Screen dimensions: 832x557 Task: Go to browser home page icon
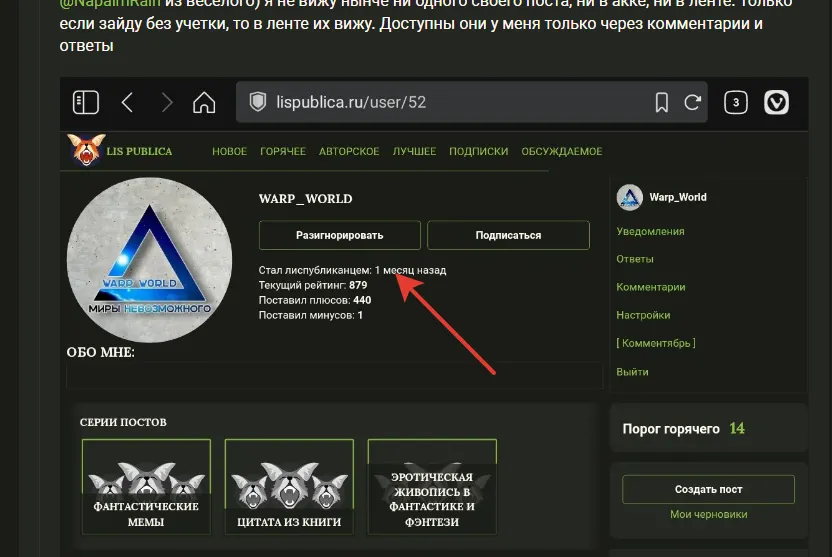(x=204, y=102)
